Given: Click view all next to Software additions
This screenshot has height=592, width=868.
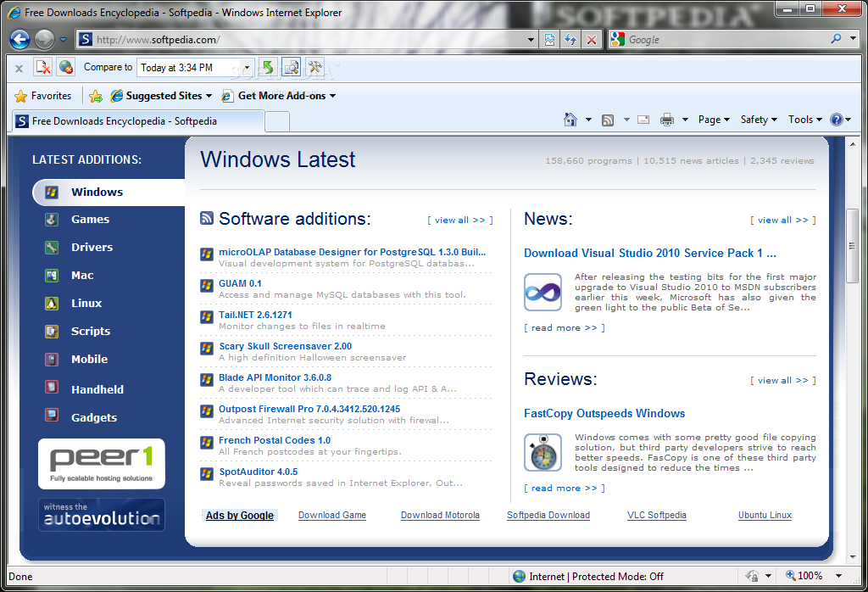Looking at the screenshot, I should [460, 220].
